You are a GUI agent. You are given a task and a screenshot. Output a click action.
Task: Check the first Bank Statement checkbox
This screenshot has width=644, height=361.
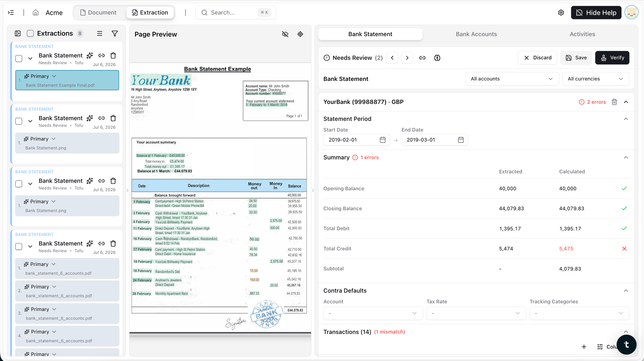pos(19,59)
